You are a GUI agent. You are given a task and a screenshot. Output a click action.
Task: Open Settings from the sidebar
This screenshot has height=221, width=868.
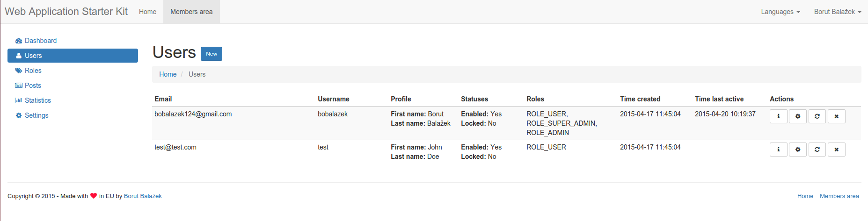36,115
